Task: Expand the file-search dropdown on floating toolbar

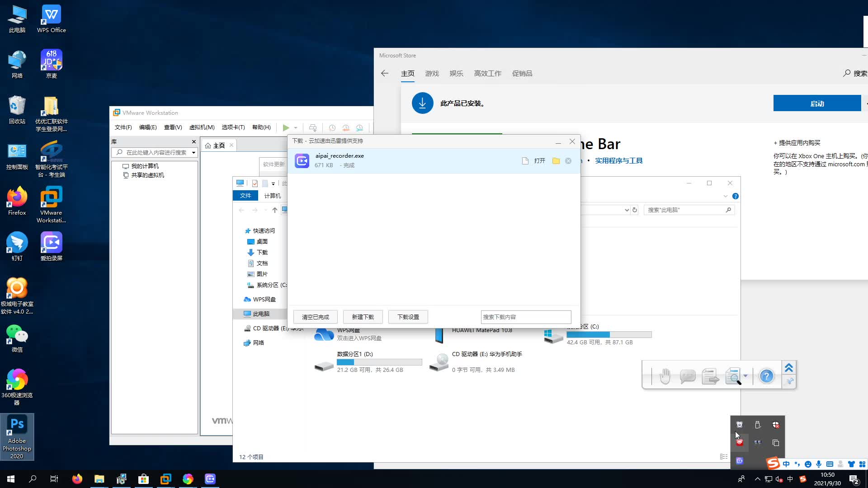Action: click(745, 376)
